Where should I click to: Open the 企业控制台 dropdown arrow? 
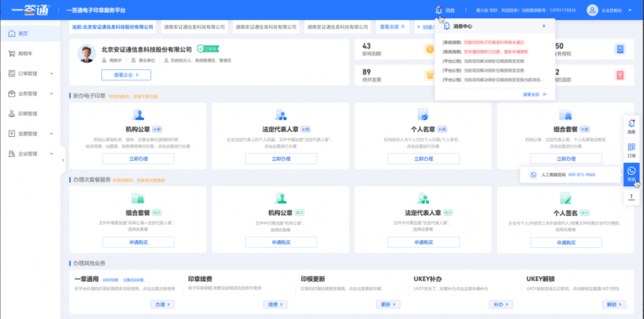coord(630,10)
